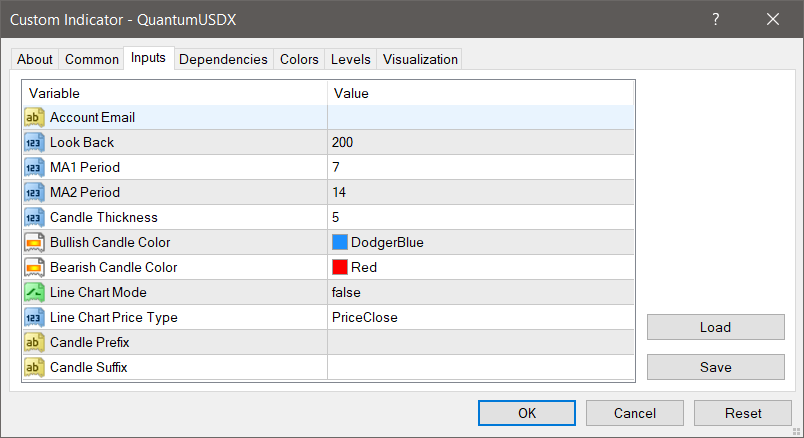The image size is (804, 438).
Task: Go to the Dependencies tab
Action: pos(223,59)
